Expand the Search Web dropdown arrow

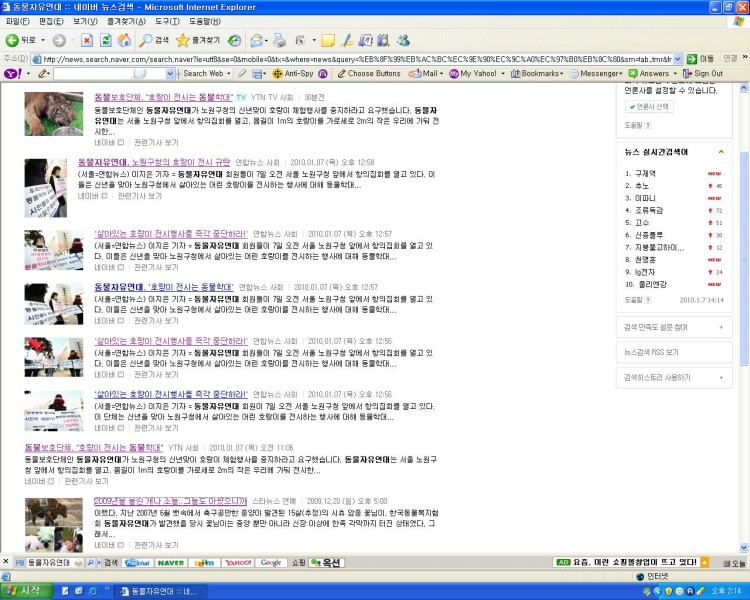click(x=229, y=74)
